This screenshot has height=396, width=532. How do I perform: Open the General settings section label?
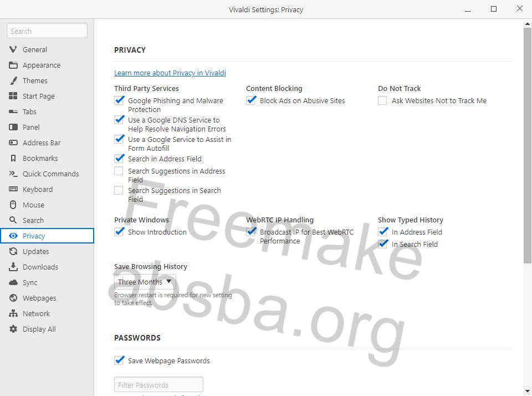pyautogui.click(x=34, y=49)
